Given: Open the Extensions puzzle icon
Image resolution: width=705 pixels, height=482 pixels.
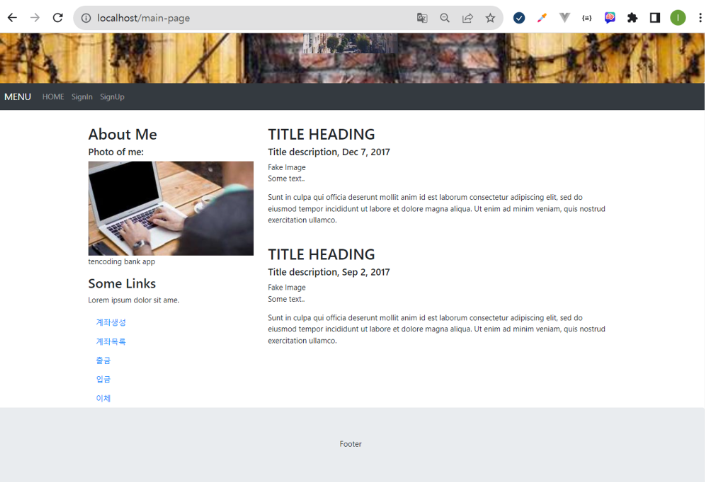Looking at the screenshot, I should 632,18.
